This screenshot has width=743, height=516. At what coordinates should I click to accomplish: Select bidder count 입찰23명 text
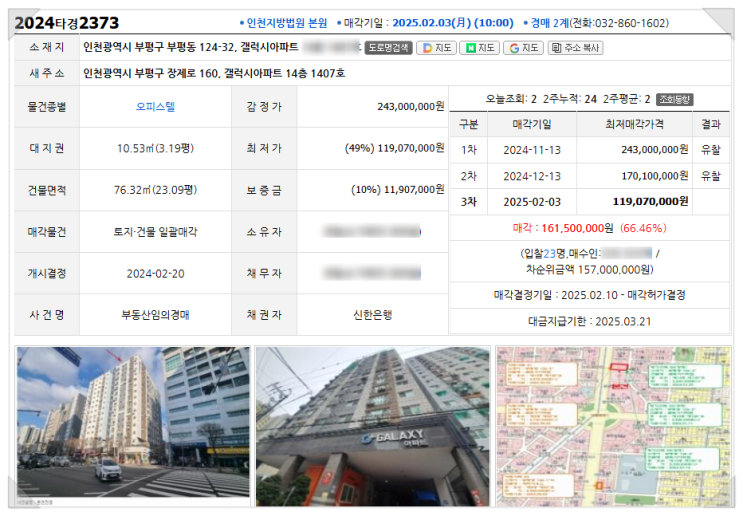pyautogui.click(x=544, y=253)
